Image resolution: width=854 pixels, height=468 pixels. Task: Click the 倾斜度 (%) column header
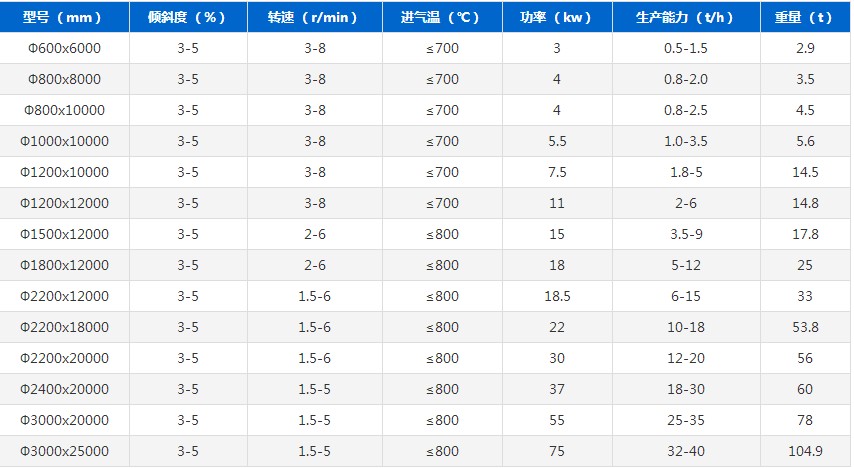coord(188,17)
